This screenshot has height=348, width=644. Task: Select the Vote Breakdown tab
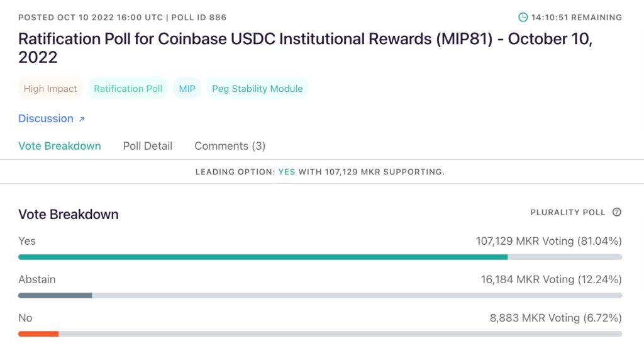pos(60,146)
